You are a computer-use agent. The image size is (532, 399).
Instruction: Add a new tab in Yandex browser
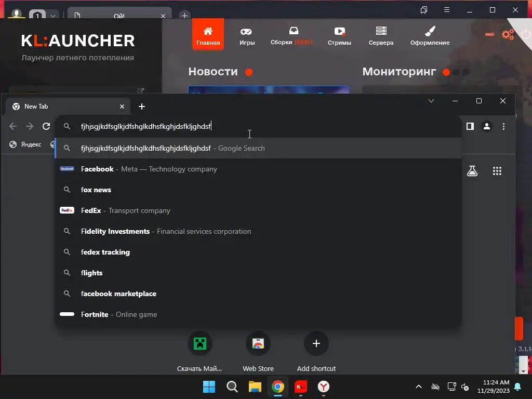click(x=184, y=15)
